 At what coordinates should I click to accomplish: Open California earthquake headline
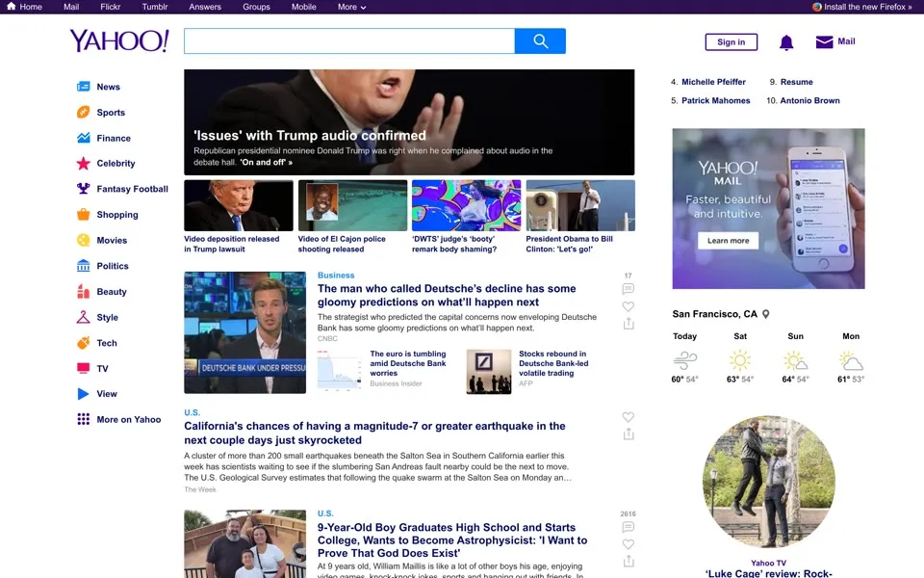point(374,433)
